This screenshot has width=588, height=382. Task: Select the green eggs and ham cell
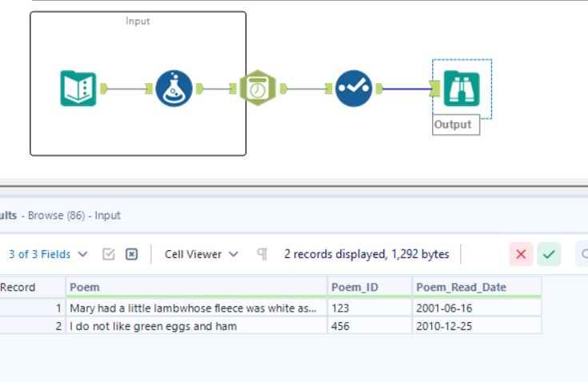click(x=197, y=326)
